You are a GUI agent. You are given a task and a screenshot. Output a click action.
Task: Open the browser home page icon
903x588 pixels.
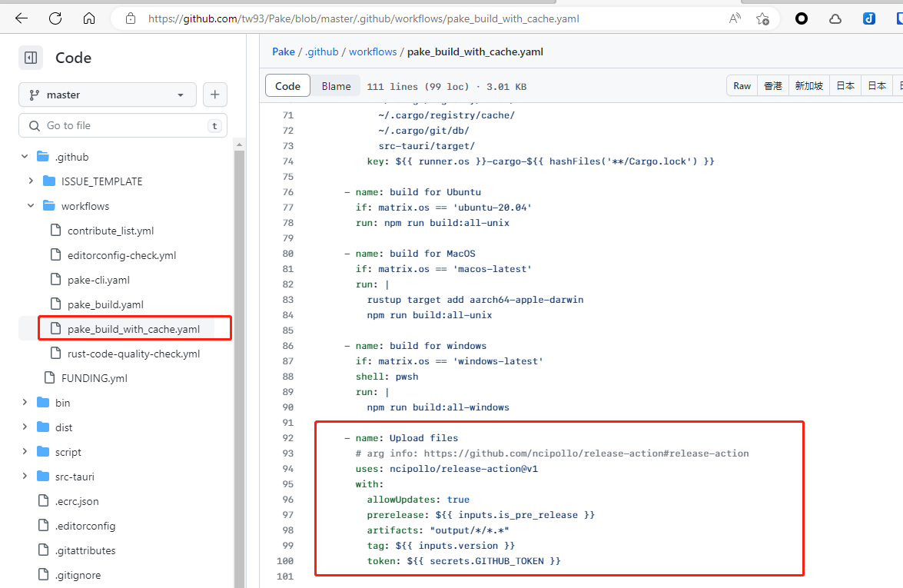[x=88, y=18]
